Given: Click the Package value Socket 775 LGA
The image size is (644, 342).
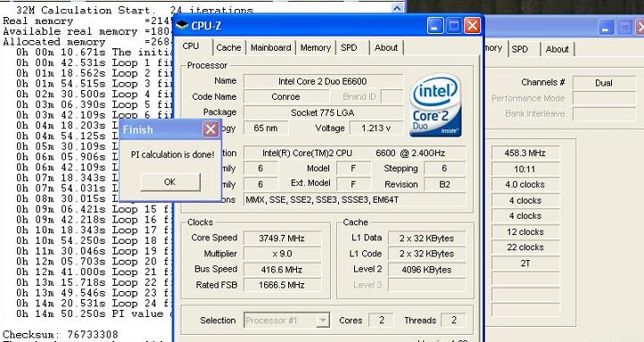Looking at the screenshot, I should tap(323, 113).
